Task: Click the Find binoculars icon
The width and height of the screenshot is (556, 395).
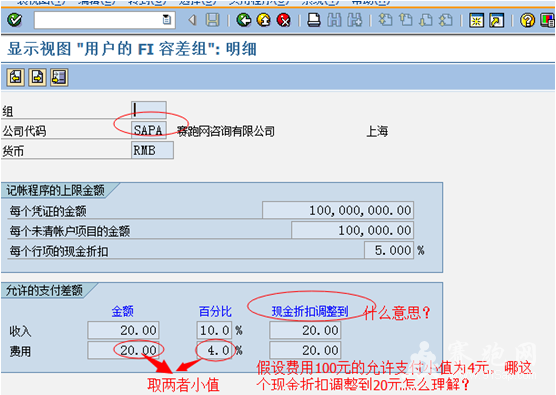Action: (334, 20)
